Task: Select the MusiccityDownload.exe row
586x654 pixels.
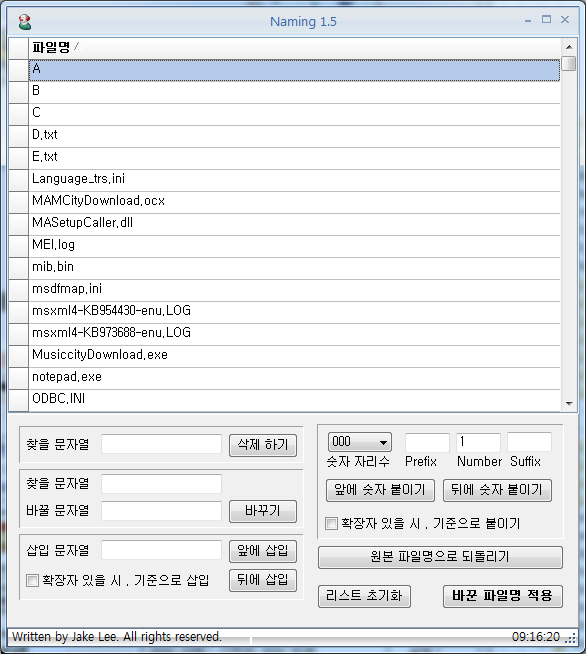Action: pyautogui.click(x=294, y=355)
